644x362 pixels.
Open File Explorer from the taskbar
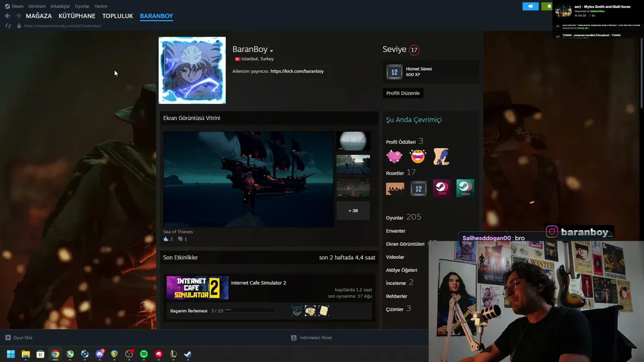click(x=26, y=354)
